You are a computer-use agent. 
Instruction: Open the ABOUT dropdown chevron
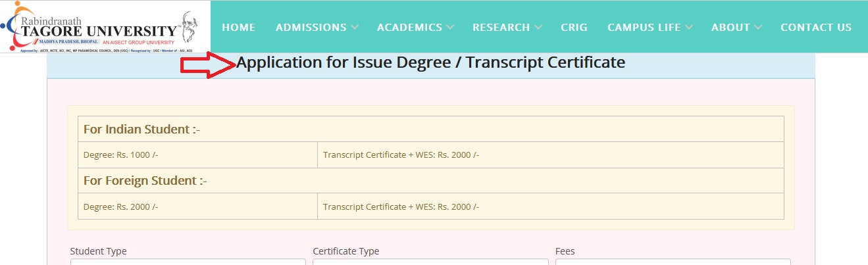[758, 28]
